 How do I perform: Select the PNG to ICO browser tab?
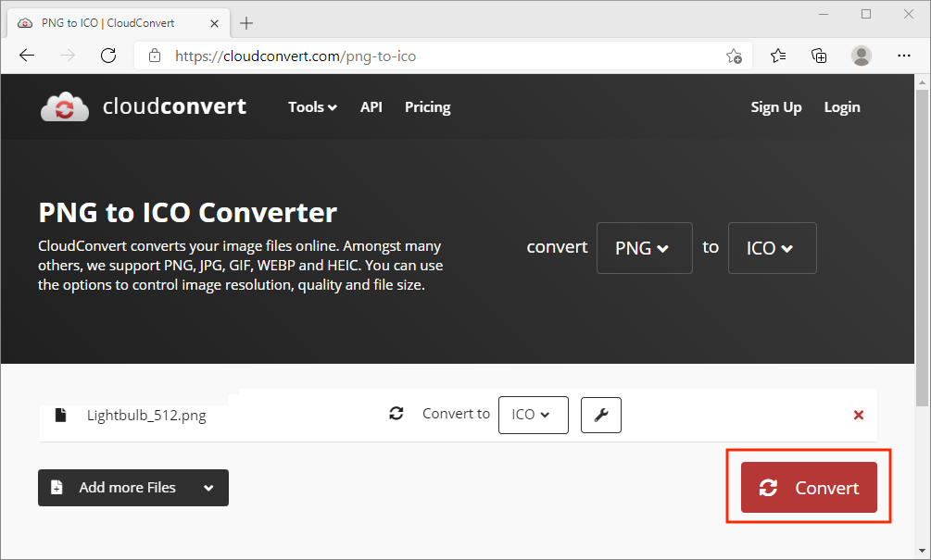click(118, 23)
